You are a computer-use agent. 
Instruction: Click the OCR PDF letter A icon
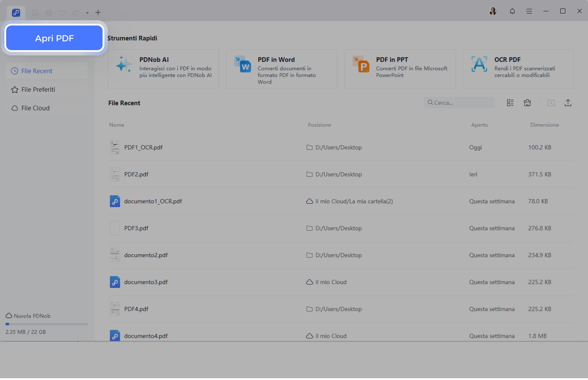(479, 64)
